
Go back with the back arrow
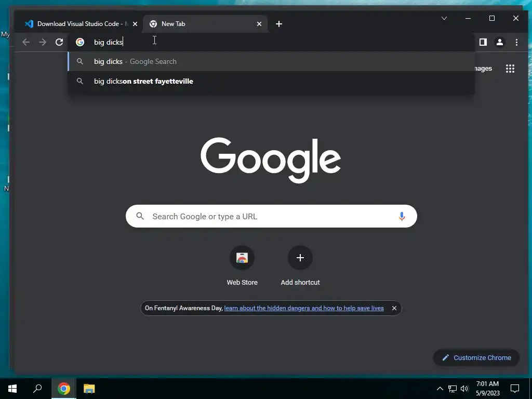26,42
